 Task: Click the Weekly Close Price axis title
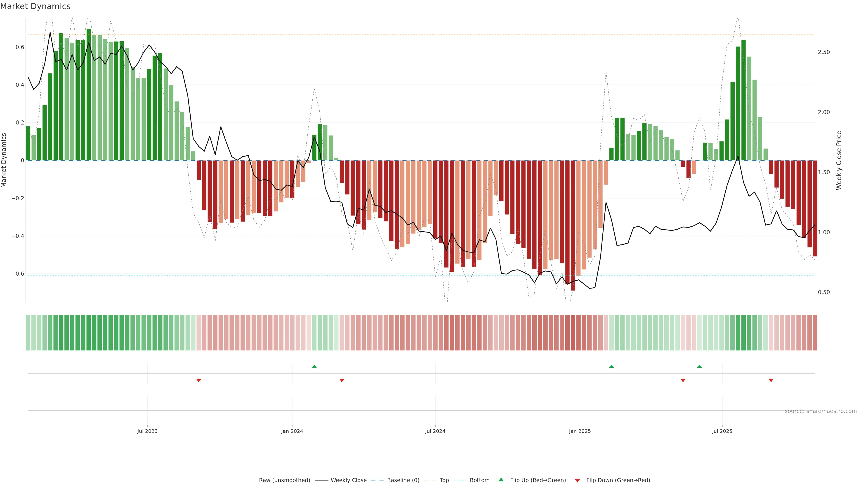tap(839, 160)
